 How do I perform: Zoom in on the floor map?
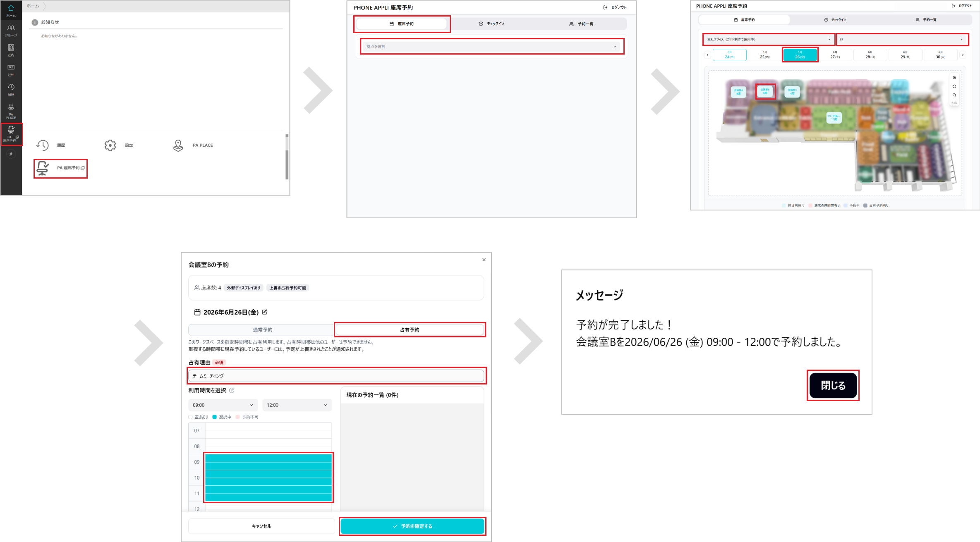coord(954,78)
